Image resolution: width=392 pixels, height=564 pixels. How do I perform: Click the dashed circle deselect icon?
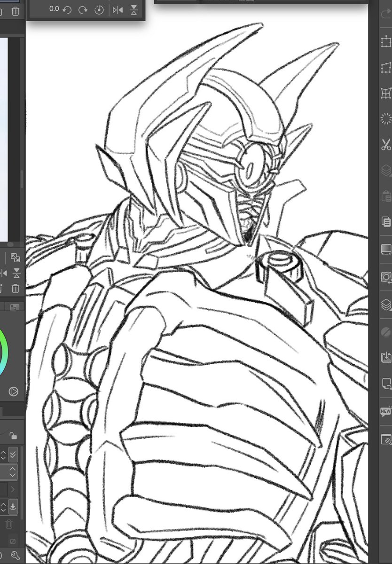click(x=386, y=118)
